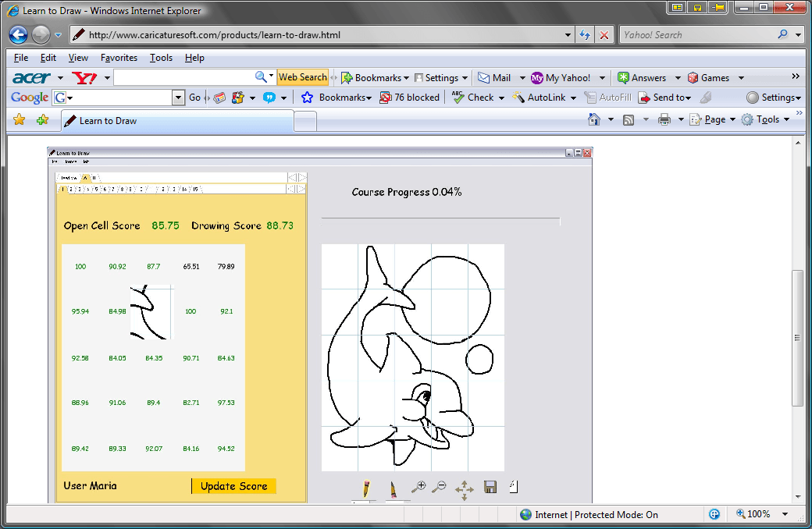The width and height of the screenshot is (812, 529).
Task: Click the 65.51 score cell
Action: click(191, 267)
